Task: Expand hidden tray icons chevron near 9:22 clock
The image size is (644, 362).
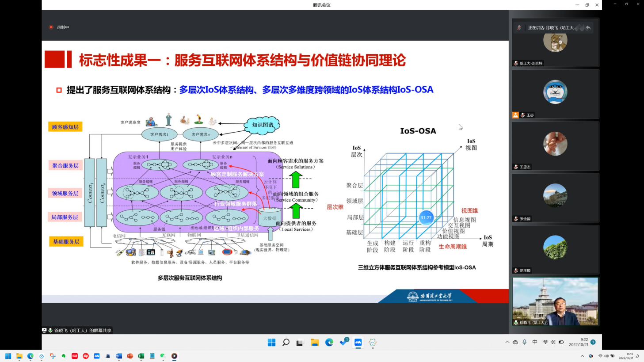Action: click(507, 342)
